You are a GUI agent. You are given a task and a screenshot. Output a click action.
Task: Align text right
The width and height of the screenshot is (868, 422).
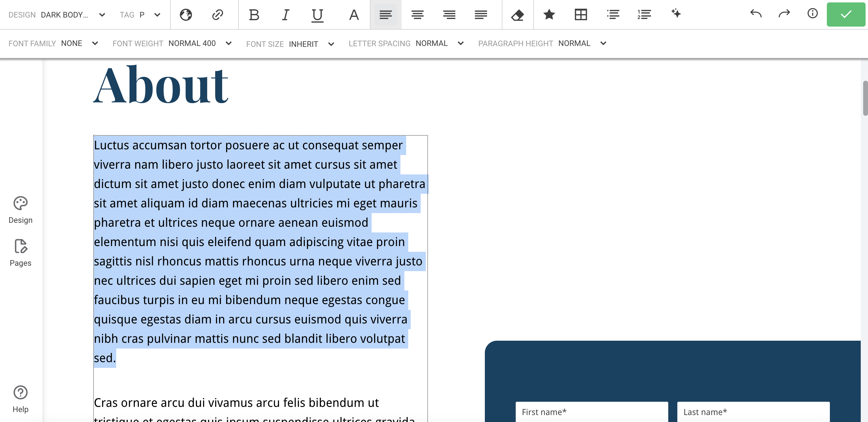tap(449, 15)
